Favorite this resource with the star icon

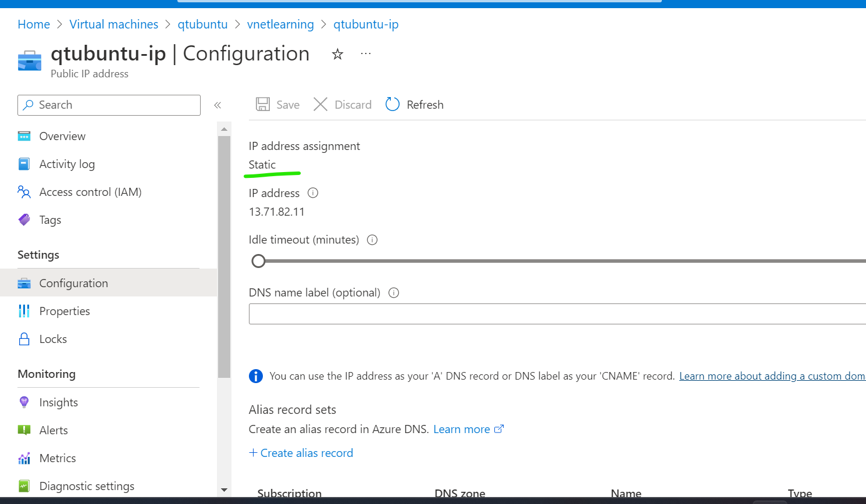coord(337,54)
